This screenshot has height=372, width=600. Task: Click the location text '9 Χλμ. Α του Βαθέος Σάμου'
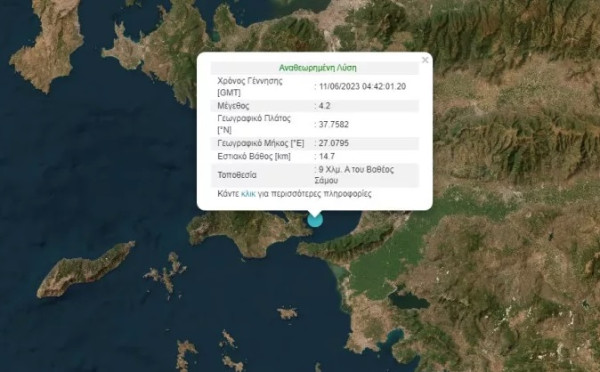pyautogui.click(x=354, y=175)
